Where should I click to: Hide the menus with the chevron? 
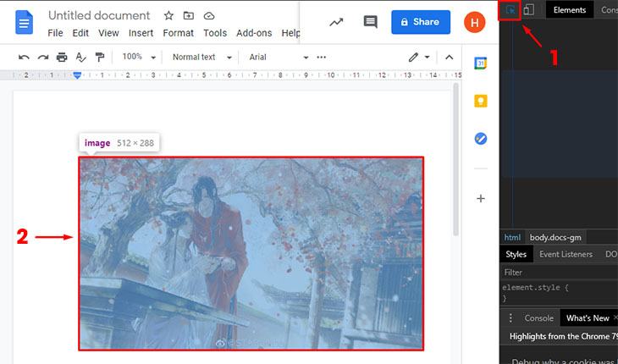pyautogui.click(x=449, y=57)
